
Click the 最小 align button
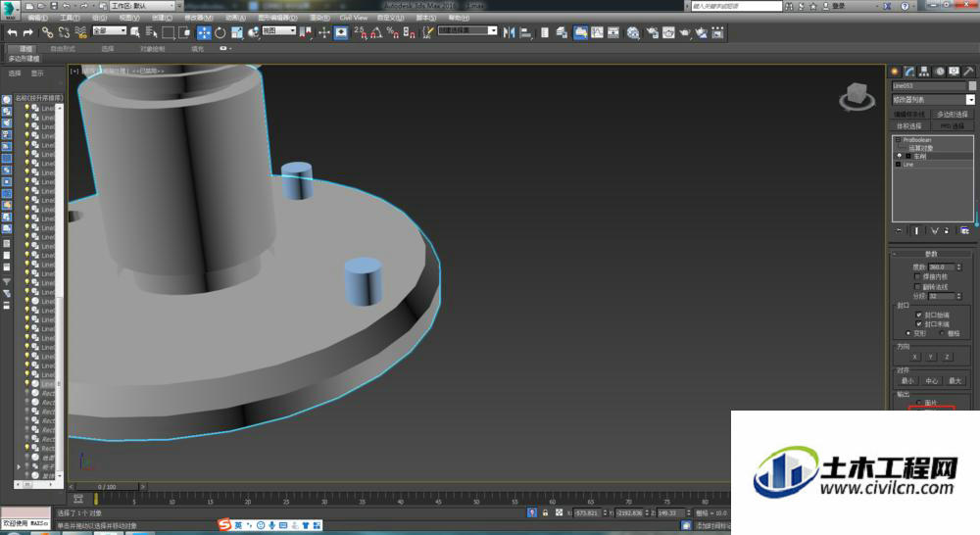pyautogui.click(x=907, y=380)
